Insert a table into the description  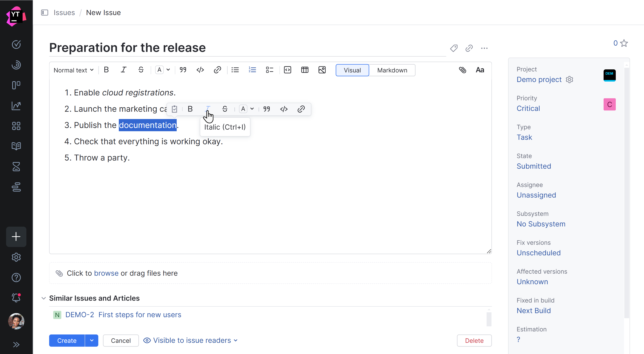click(305, 70)
